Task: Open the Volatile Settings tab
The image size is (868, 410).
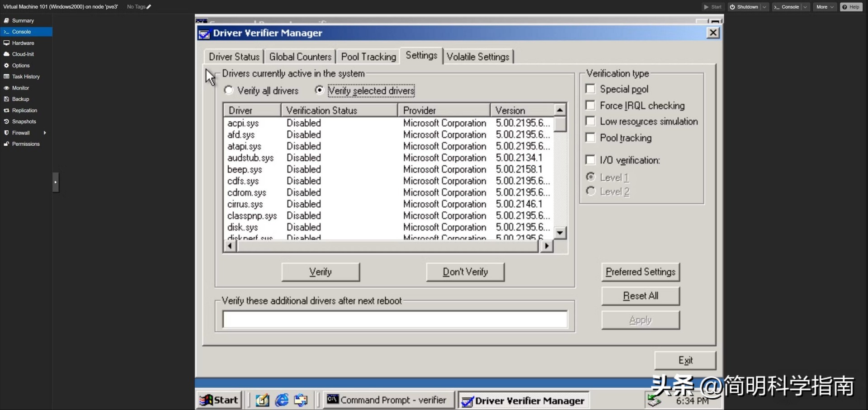Action: point(478,57)
